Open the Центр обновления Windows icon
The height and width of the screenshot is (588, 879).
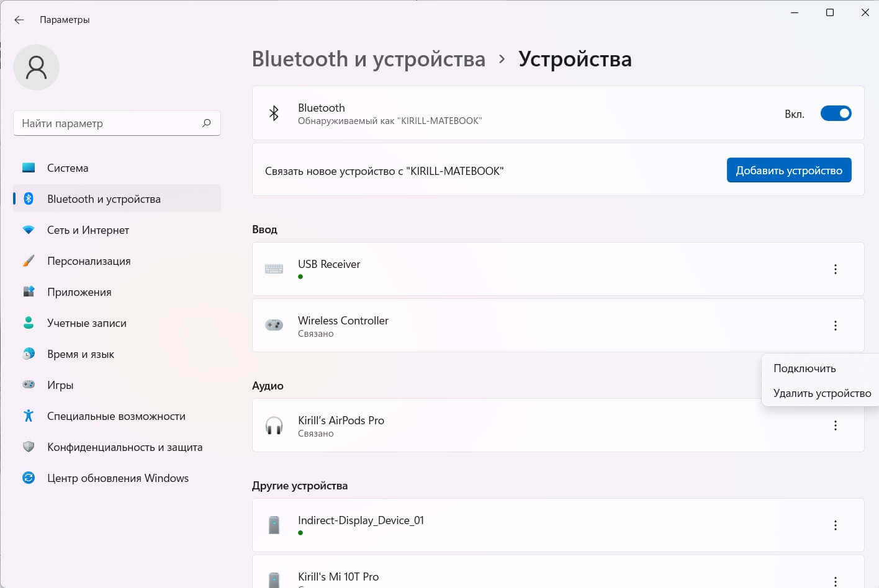pyautogui.click(x=29, y=478)
